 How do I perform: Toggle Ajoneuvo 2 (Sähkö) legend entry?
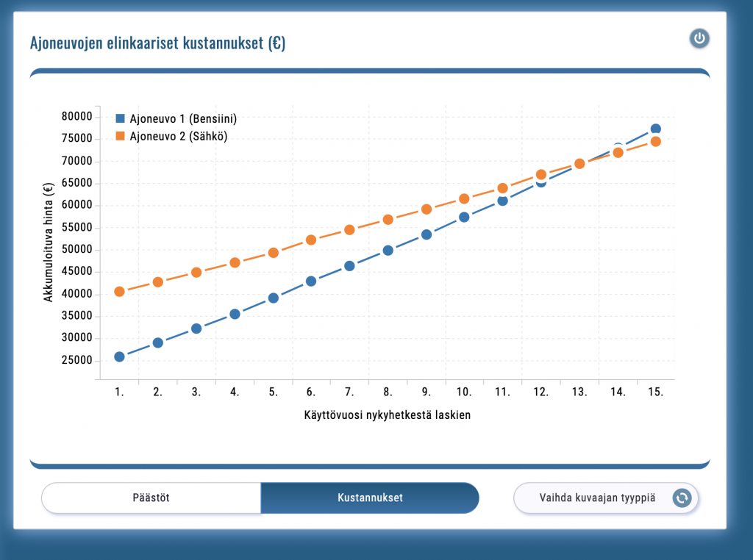coord(173,136)
